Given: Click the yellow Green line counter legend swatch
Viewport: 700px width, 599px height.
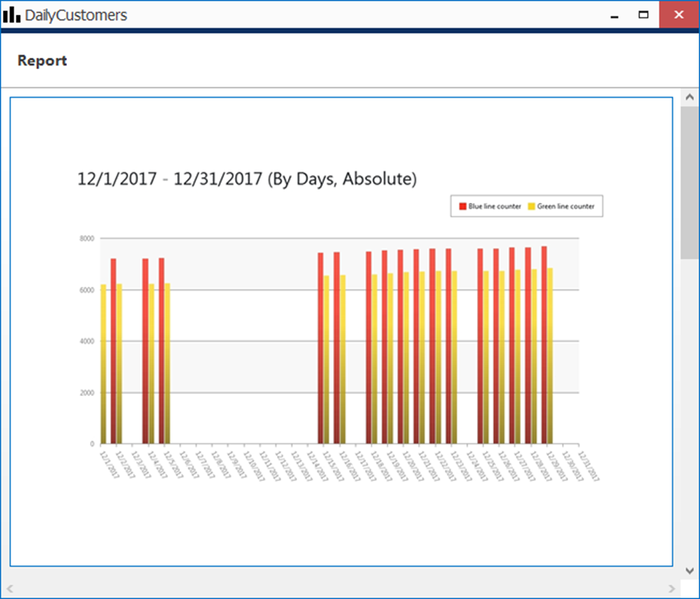Looking at the screenshot, I should [x=531, y=206].
